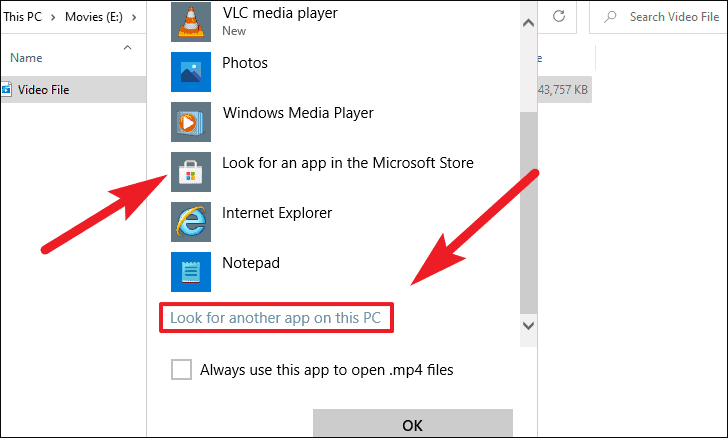The height and width of the screenshot is (438, 728).
Task: Open Look for an app in the Microsoft Store
Action: [x=348, y=163]
